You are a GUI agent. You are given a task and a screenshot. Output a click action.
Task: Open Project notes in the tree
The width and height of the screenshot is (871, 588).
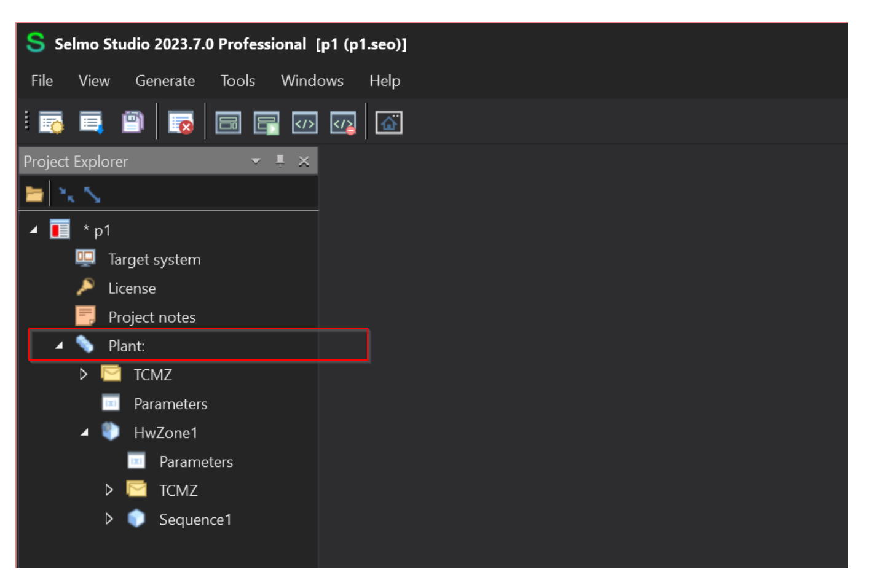152,317
